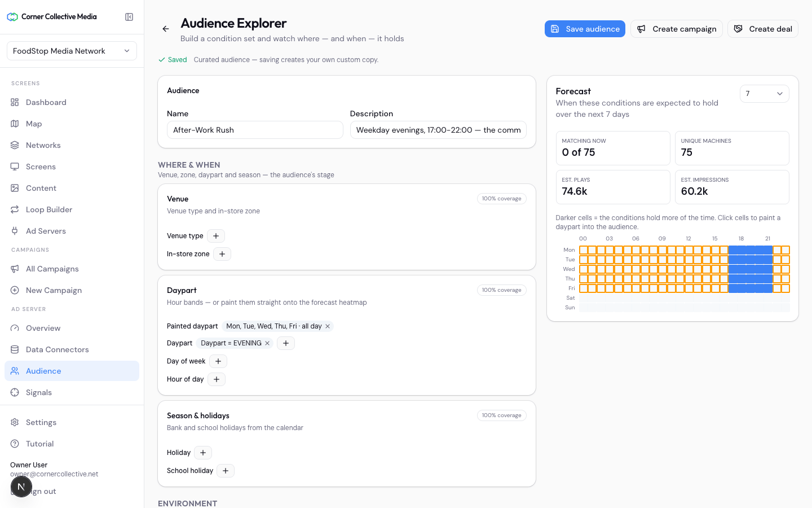Click the Matching Now stat card
The height and width of the screenshot is (508, 812).
tap(613, 148)
